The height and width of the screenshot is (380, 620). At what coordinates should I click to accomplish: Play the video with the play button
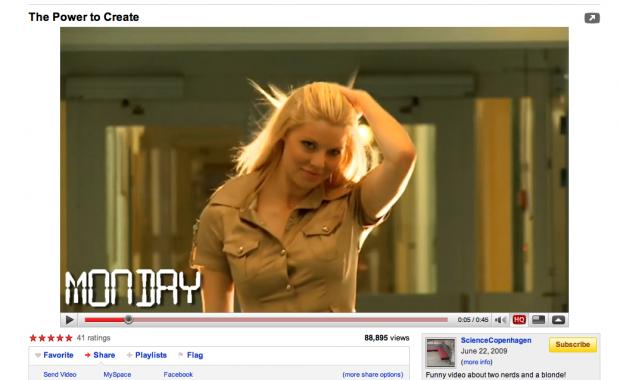pos(70,320)
